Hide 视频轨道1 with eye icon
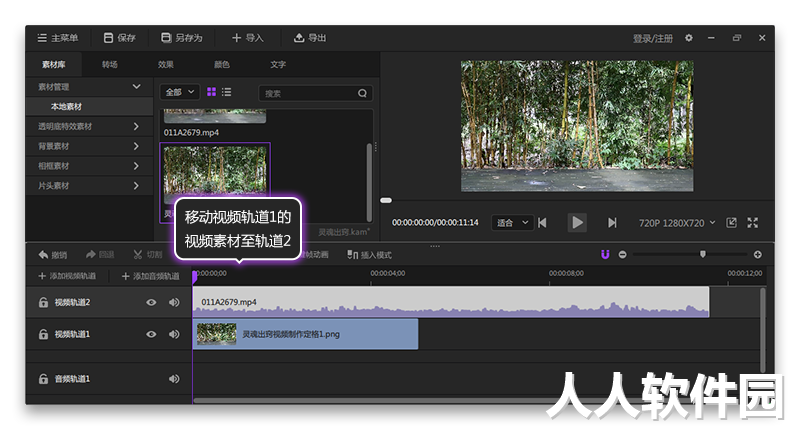This screenshot has height=430, width=800. pyautogui.click(x=151, y=334)
